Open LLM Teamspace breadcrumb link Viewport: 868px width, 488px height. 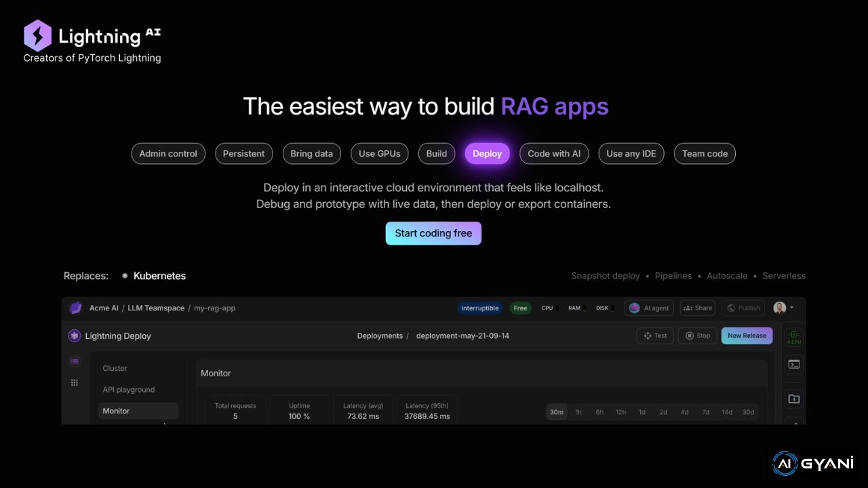pos(156,308)
